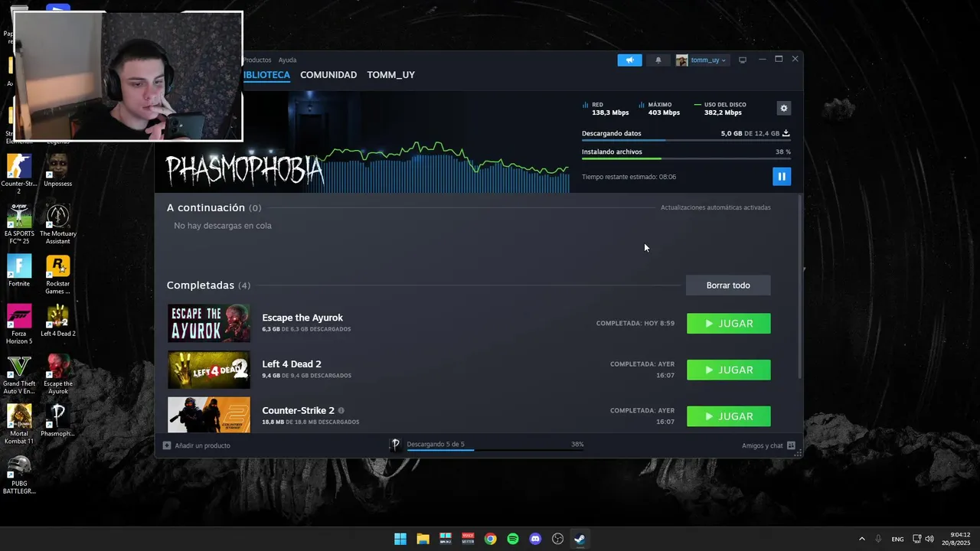
Task: Open Discord from taskbar
Action: pyautogui.click(x=535, y=539)
